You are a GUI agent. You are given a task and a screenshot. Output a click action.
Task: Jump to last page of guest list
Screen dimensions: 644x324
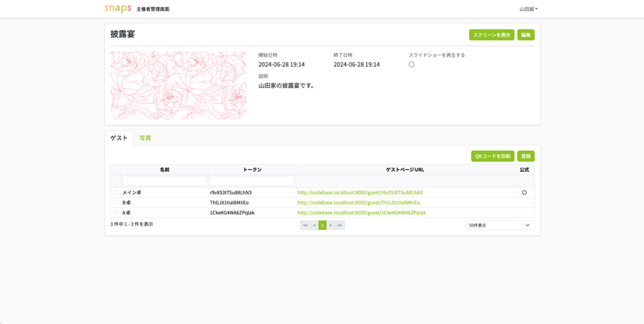[340, 225]
